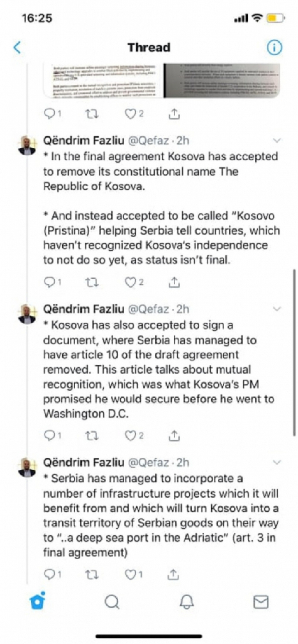
Task: Open the document image thumbnail at top
Action: (162, 80)
